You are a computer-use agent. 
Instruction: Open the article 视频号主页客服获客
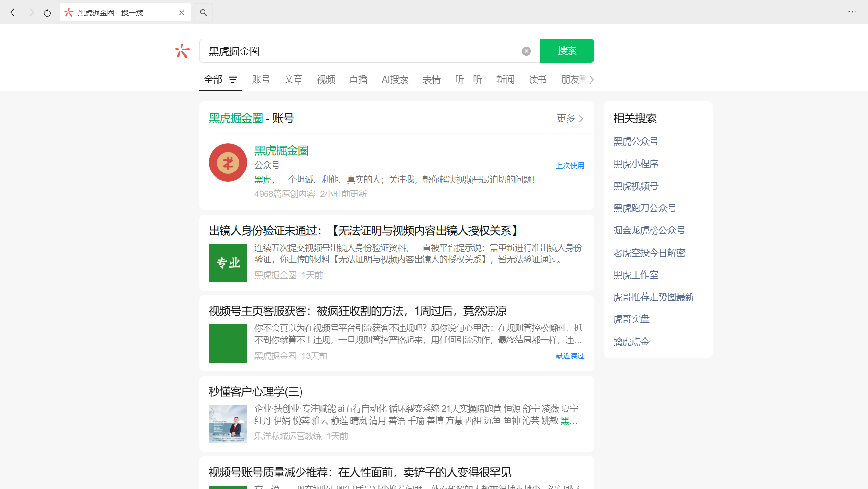coord(358,311)
